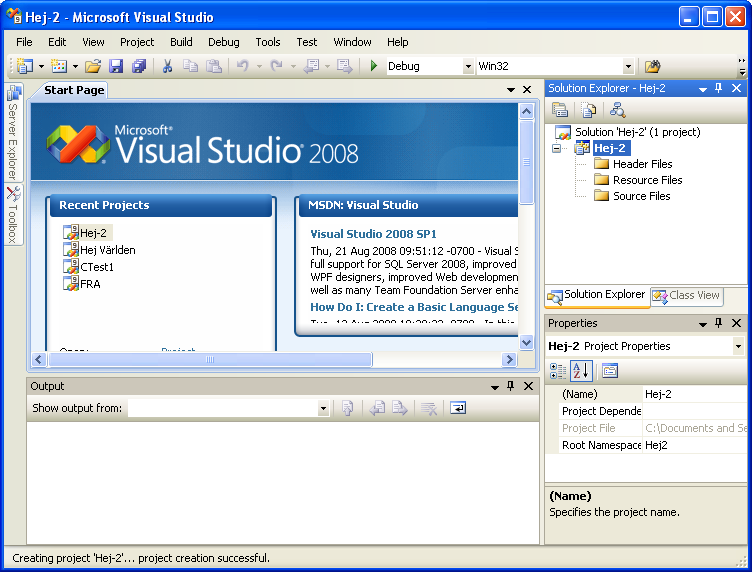This screenshot has height=572, width=752.
Task: Switch Properties grid to Categorized view
Action: pyautogui.click(x=558, y=371)
